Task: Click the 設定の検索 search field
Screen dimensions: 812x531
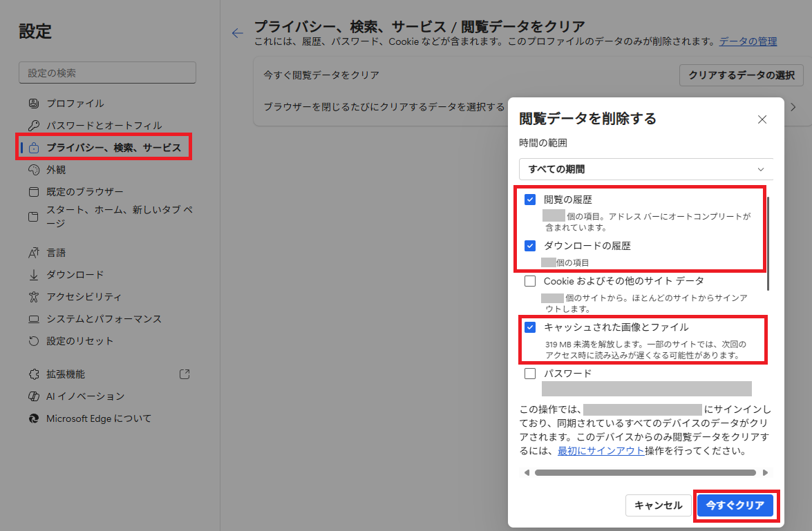Action: coord(107,73)
